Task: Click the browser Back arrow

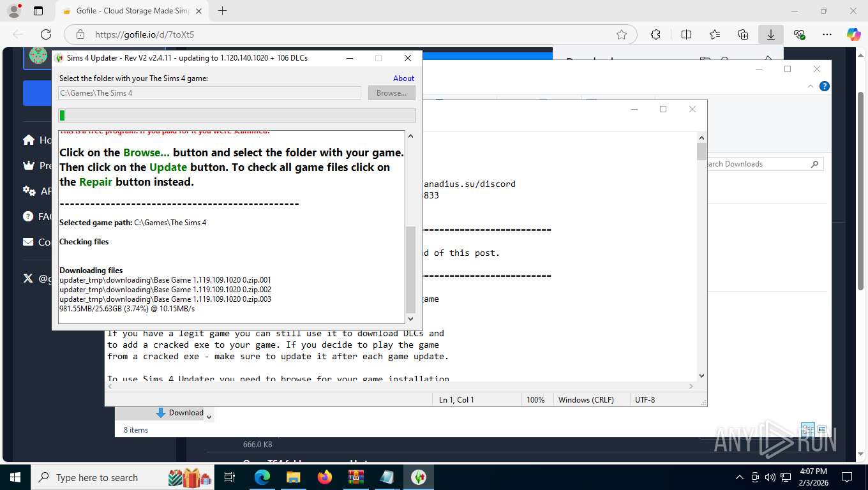Action: [x=18, y=34]
